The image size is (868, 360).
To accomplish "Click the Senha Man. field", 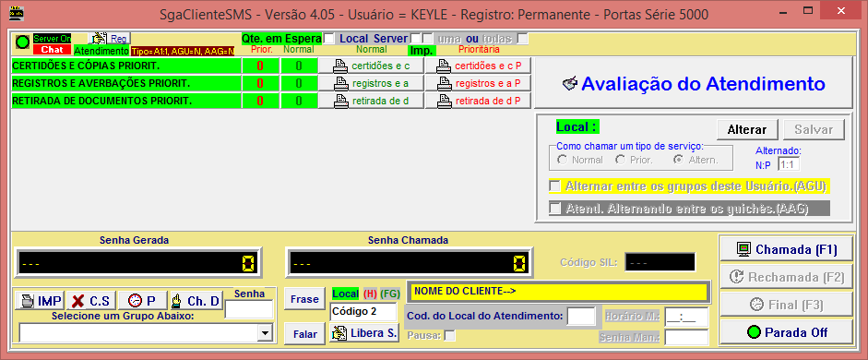I will [x=686, y=337].
